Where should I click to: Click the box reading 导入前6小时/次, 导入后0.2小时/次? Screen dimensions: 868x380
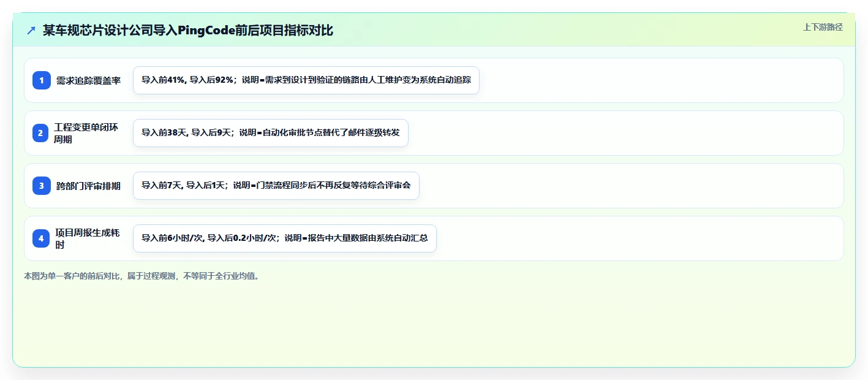click(285, 238)
